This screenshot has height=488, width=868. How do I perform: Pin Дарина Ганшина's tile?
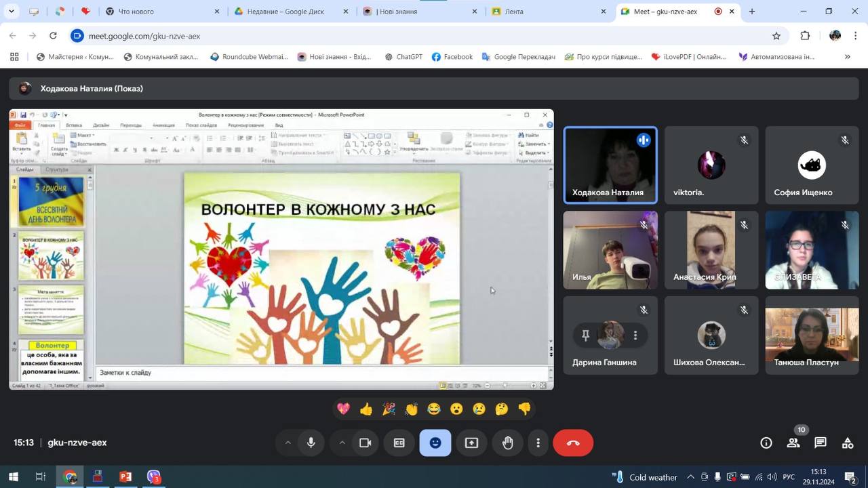[x=585, y=335]
